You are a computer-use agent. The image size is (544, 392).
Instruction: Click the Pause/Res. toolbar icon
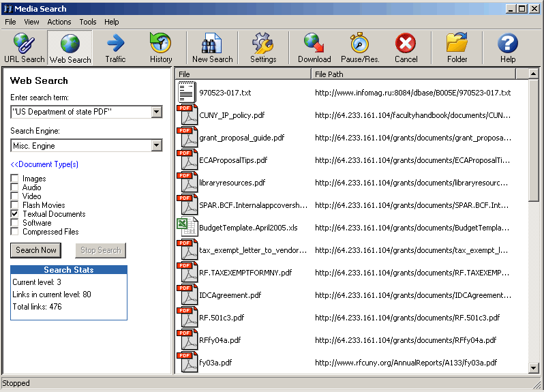pos(360,48)
